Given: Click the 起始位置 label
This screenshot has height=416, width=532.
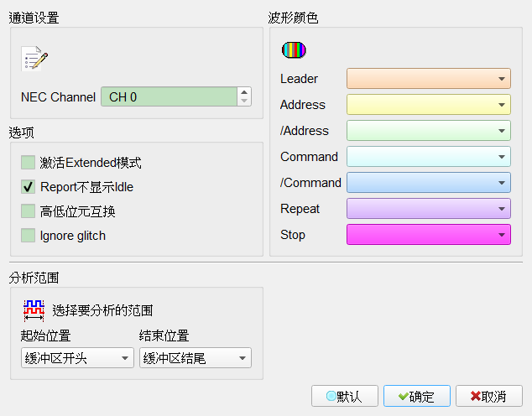Looking at the screenshot, I should [46, 335].
